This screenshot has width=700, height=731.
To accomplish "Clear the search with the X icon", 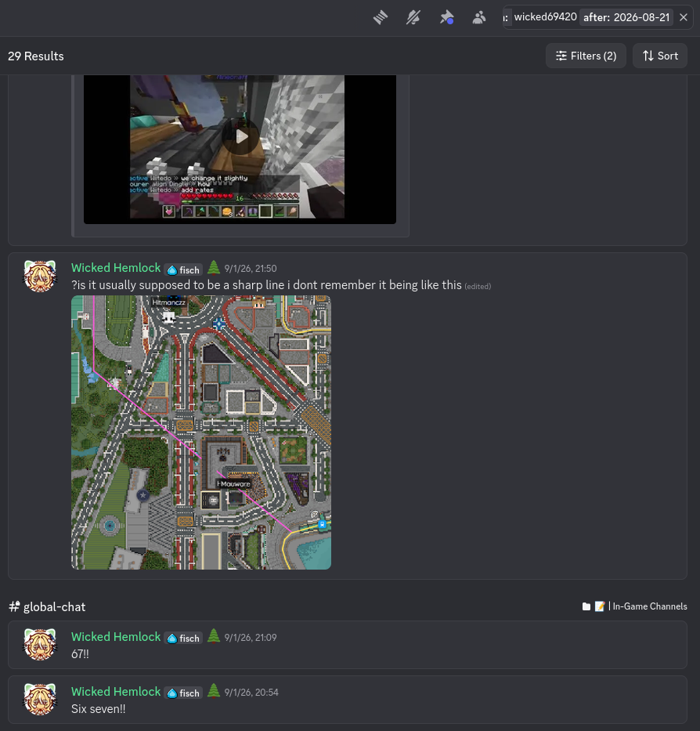I will [x=684, y=17].
